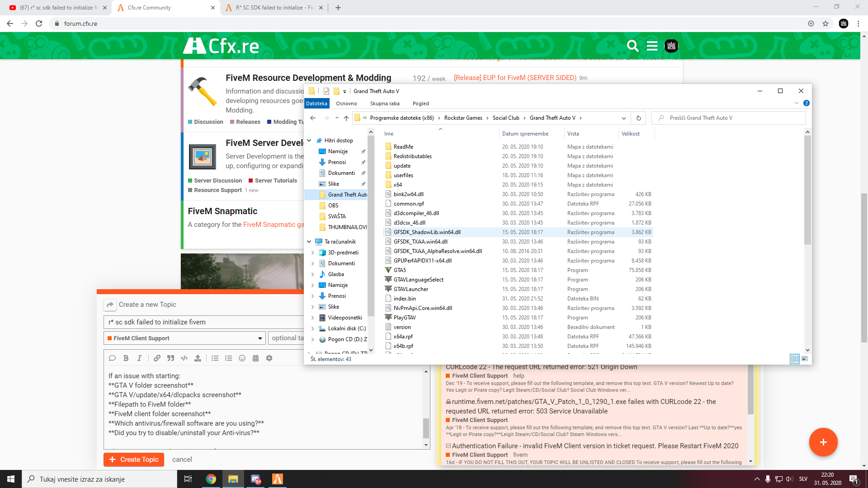Viewport: 868px width, 488px height.
Task: Upload a file via the composer upload icon
Action: coord(197,358)
